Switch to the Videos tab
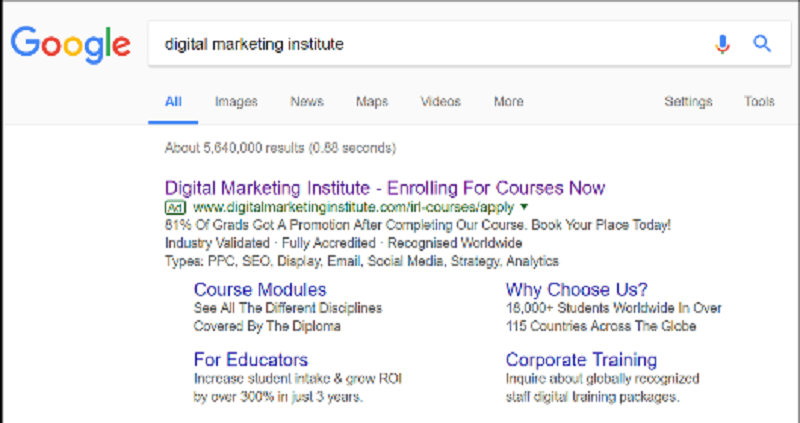Image resolution: width=800 pixels, height=423 pixels. pyautogui.click(x=441, y=102)
